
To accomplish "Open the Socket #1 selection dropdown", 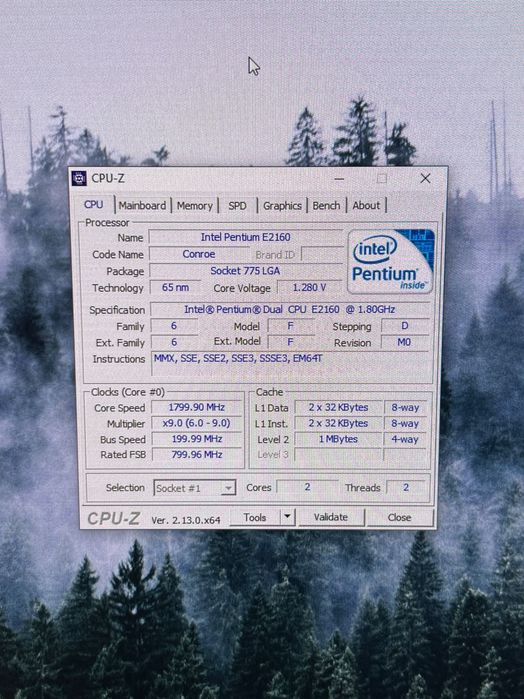I will pos(194,488).
